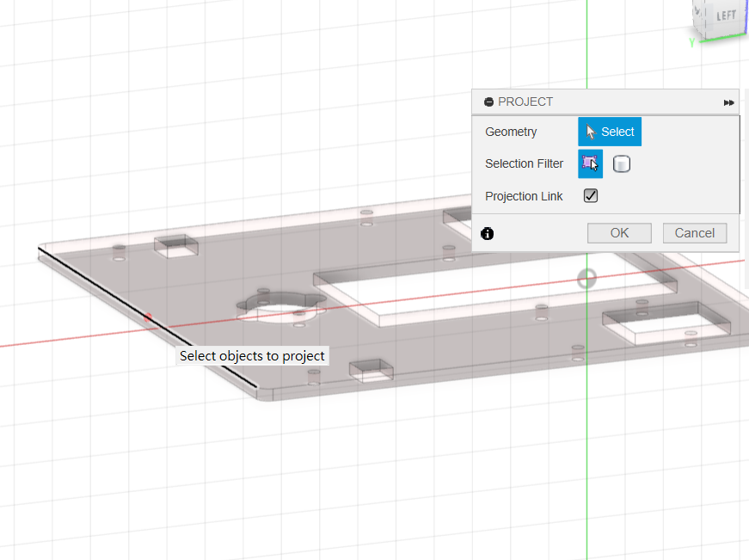Confirm the projection with OK

click(x=619, y=233)
